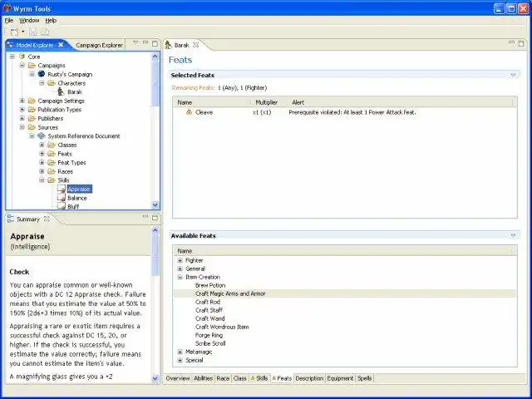Select the Brew Potion feat

click(210, 285)
